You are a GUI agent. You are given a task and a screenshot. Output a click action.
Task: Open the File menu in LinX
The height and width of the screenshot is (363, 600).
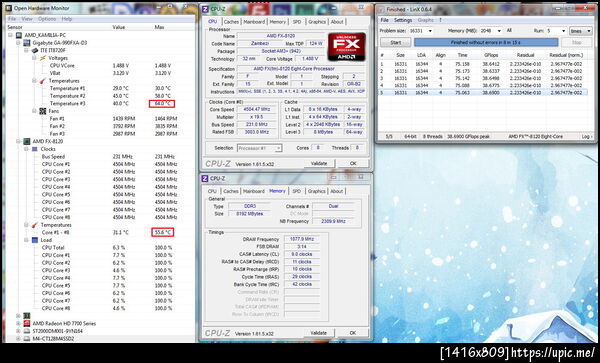(385, 20)
